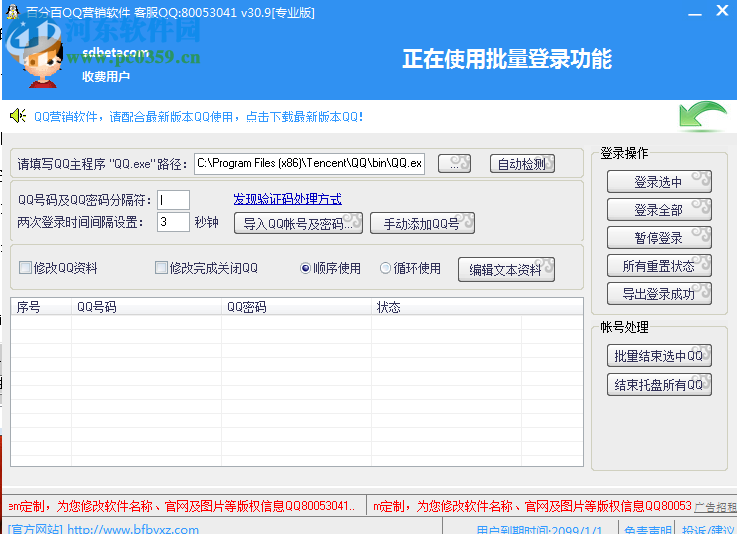Click the QQ.exe path input field
The height and width of the screenshot is (534, 737).
309,164
